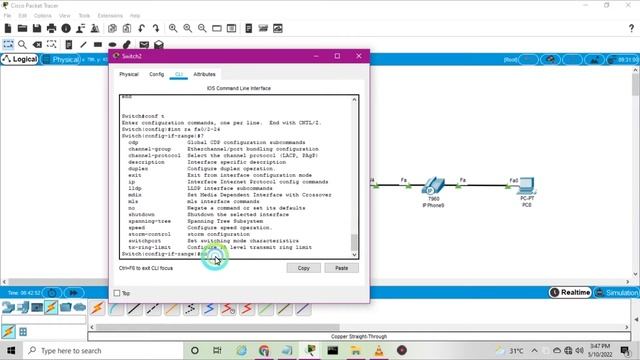The width and height of the screenshot is (640, 360).
Task: Select IP Phone0 device on canvas
Action: click(433, 186)
